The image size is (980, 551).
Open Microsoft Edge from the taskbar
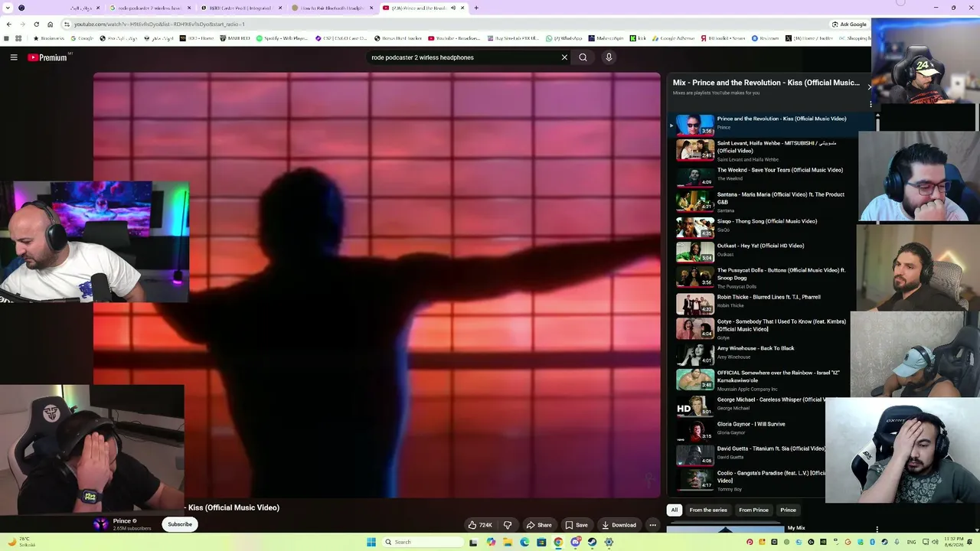tap(524, 543)
